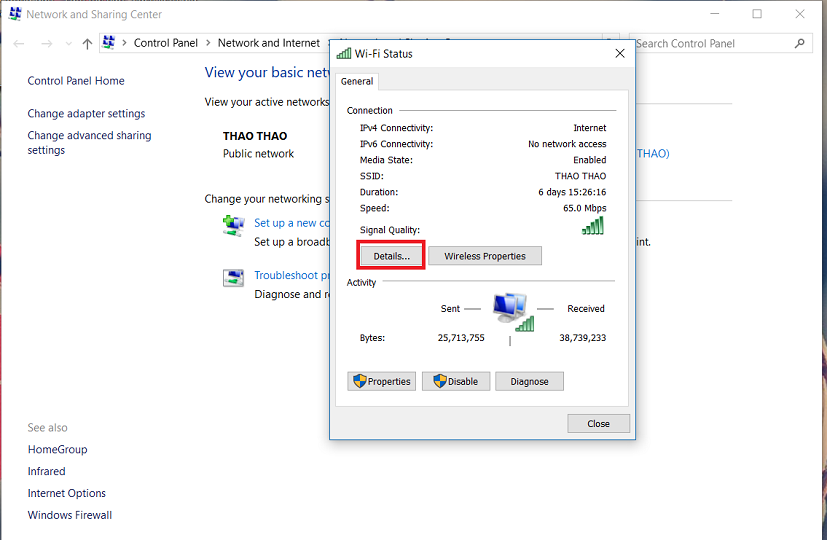Expand chevron before Control Panel breadcrumb
The width and height of the screenshot is (827, 540).
coord(124,43)
